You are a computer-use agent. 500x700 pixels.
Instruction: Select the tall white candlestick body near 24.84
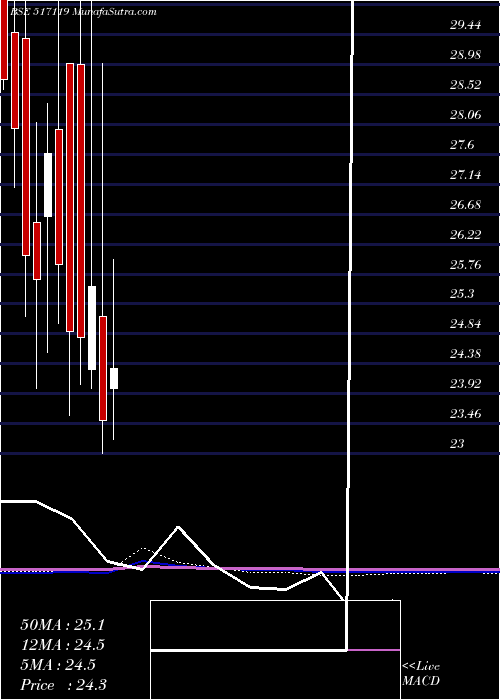coord(92,328)
